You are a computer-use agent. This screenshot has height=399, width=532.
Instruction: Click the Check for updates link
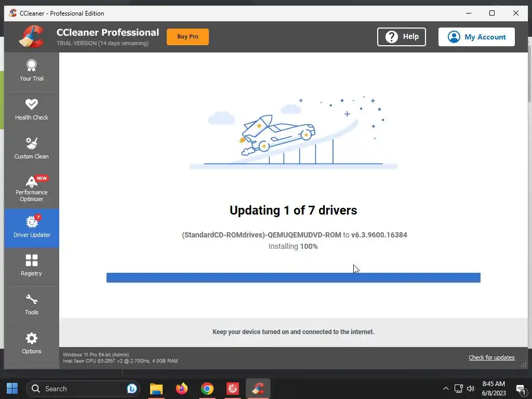[491, 357]
